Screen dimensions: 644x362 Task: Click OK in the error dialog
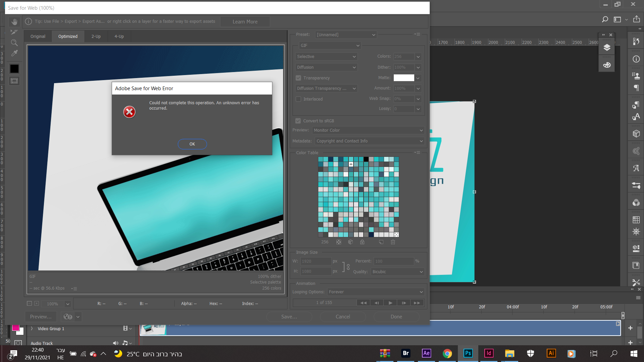(192, 144)
